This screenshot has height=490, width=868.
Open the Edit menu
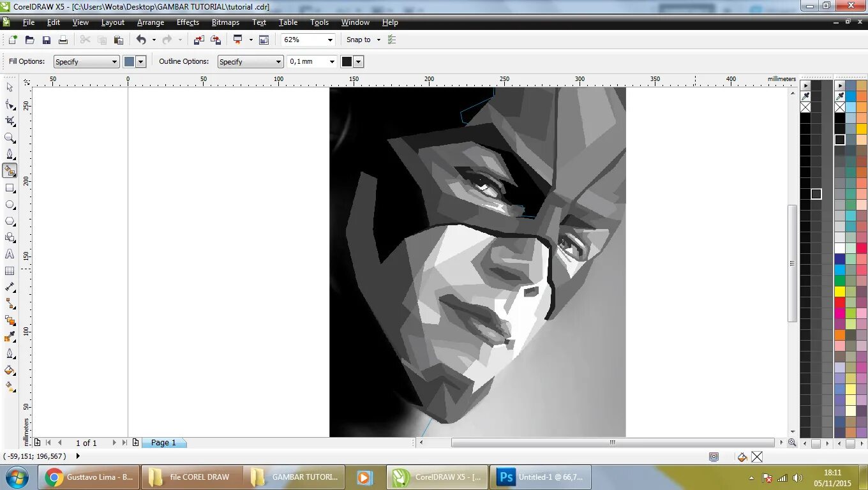tap(54, 22)
